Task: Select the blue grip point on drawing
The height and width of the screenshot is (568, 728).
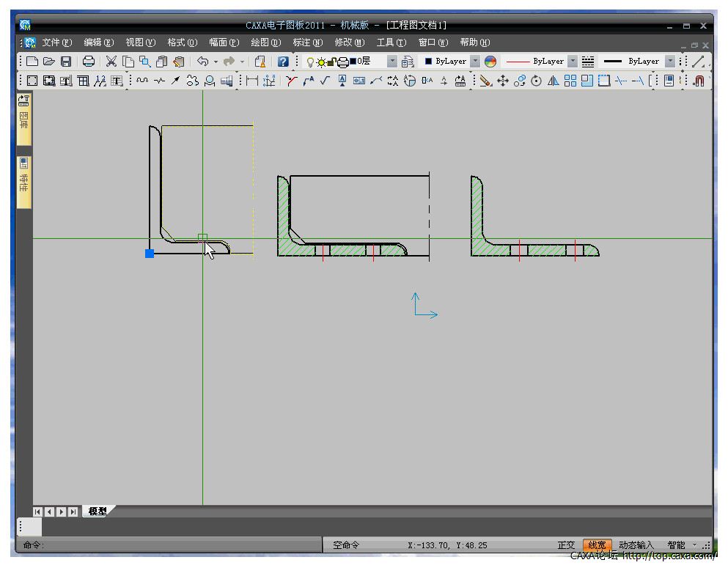Action: (150, 254)
